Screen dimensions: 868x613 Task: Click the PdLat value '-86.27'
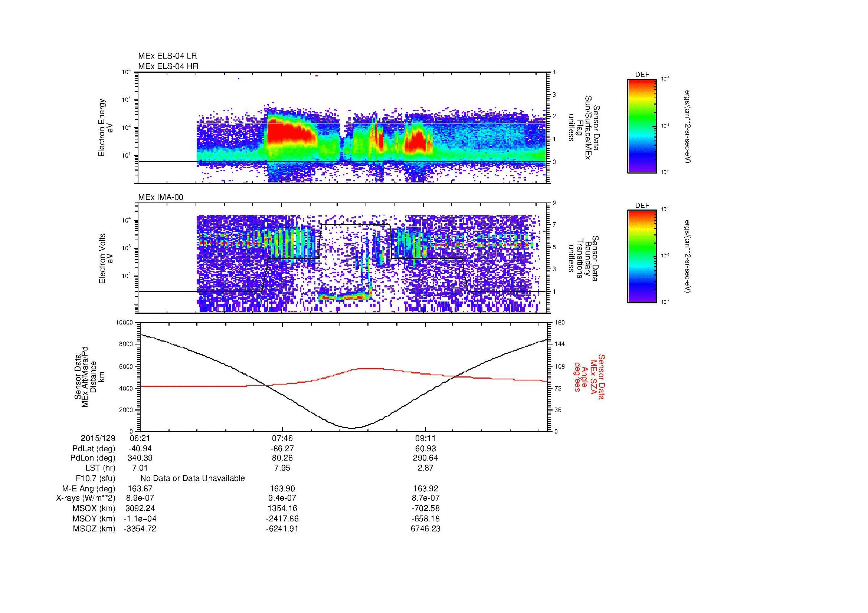282,449
